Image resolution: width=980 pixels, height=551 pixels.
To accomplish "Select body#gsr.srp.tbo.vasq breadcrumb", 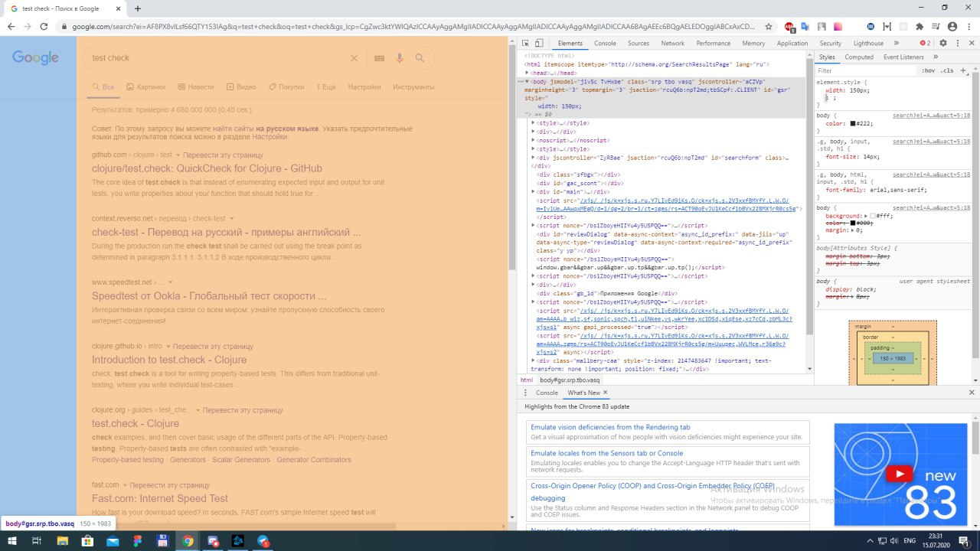I will click(x=570, y=380).
